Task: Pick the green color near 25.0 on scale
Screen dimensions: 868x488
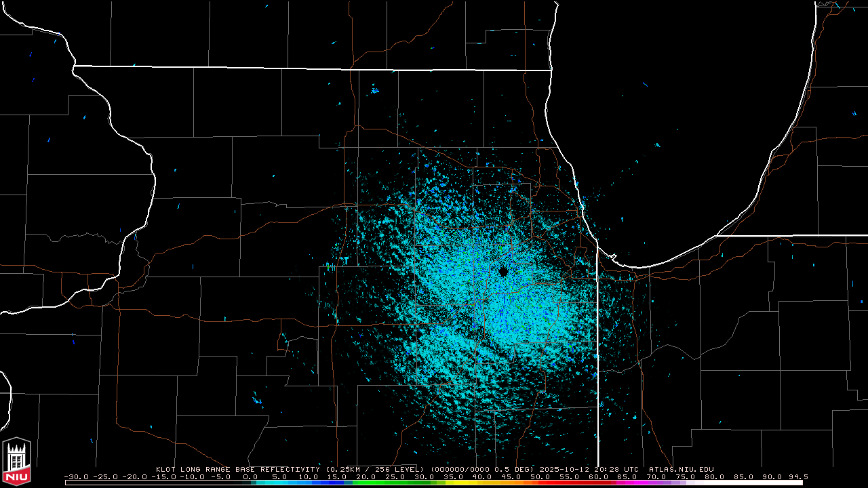Action: click(396, 483)
